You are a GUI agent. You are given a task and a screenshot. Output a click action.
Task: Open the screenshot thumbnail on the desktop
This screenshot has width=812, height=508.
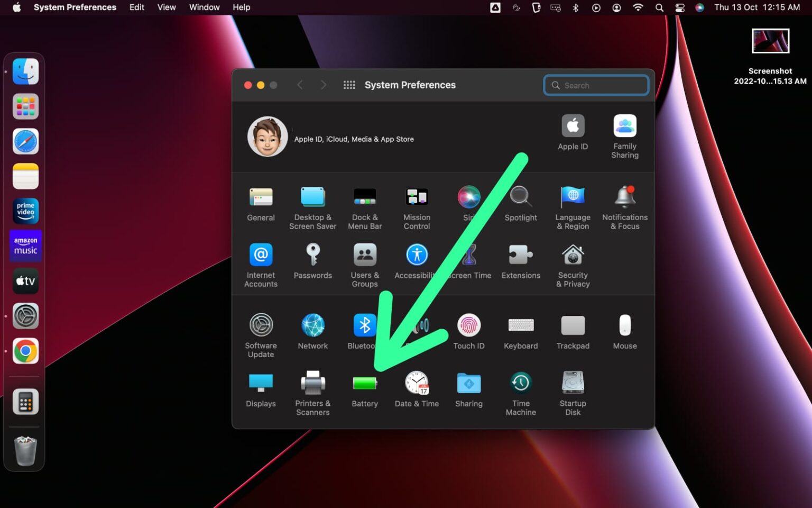pyautogui.click(x=770, y=40)
